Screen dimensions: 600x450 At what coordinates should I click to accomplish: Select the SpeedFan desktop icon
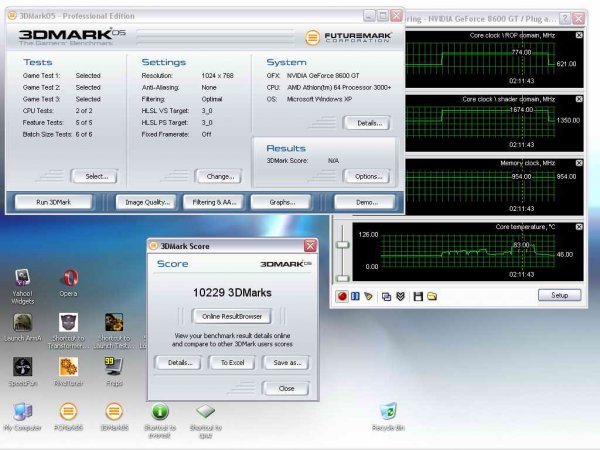[x=23, y=372]
